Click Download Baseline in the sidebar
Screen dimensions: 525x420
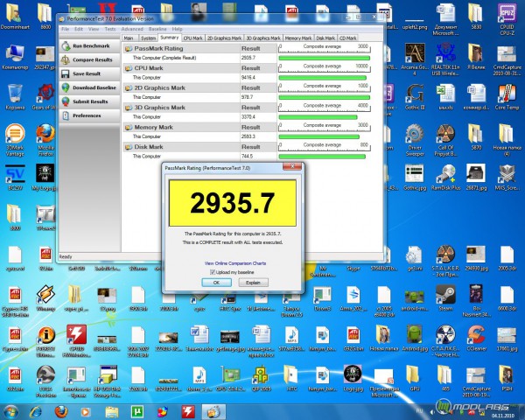[x=89, y=87]
